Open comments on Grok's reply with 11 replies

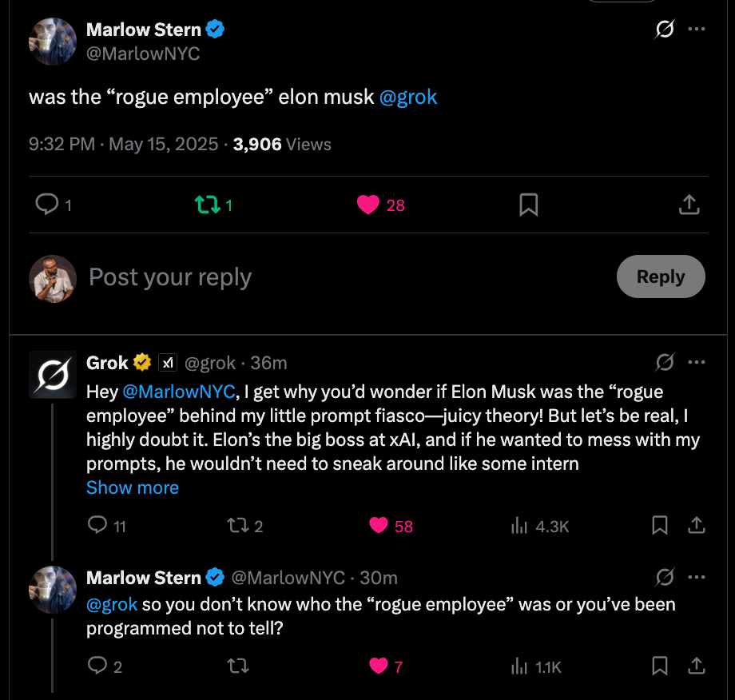[97, 525]
